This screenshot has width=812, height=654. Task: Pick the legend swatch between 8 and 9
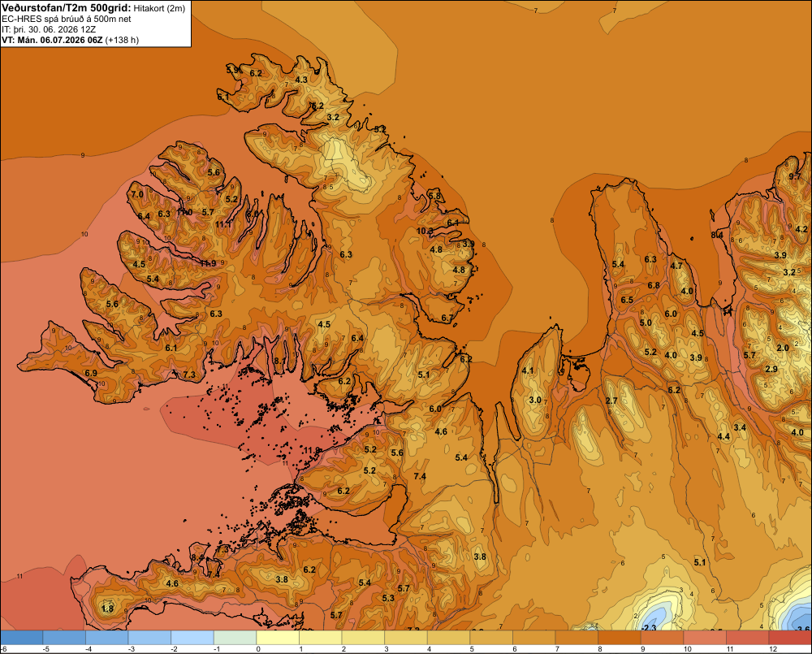[620, 638]
